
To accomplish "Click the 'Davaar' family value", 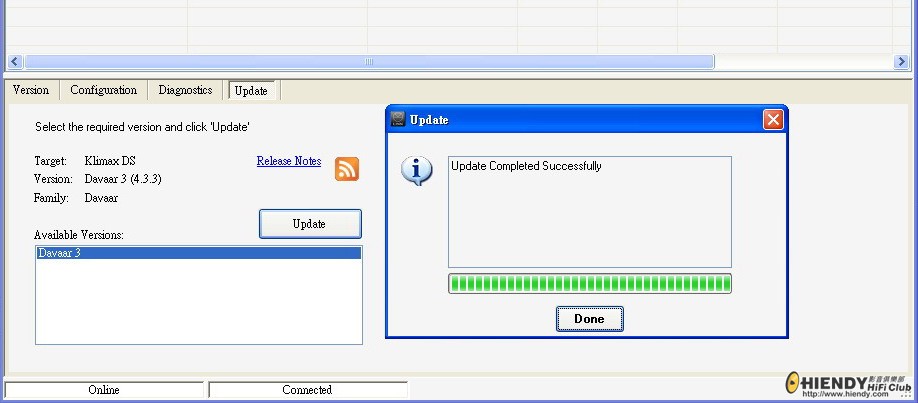I will [101, 198].
